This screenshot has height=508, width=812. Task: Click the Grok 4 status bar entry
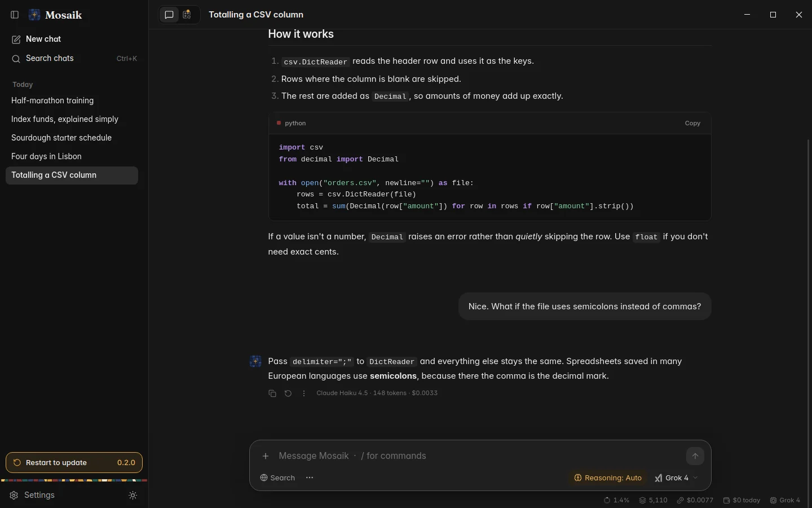tap(785, 500)
